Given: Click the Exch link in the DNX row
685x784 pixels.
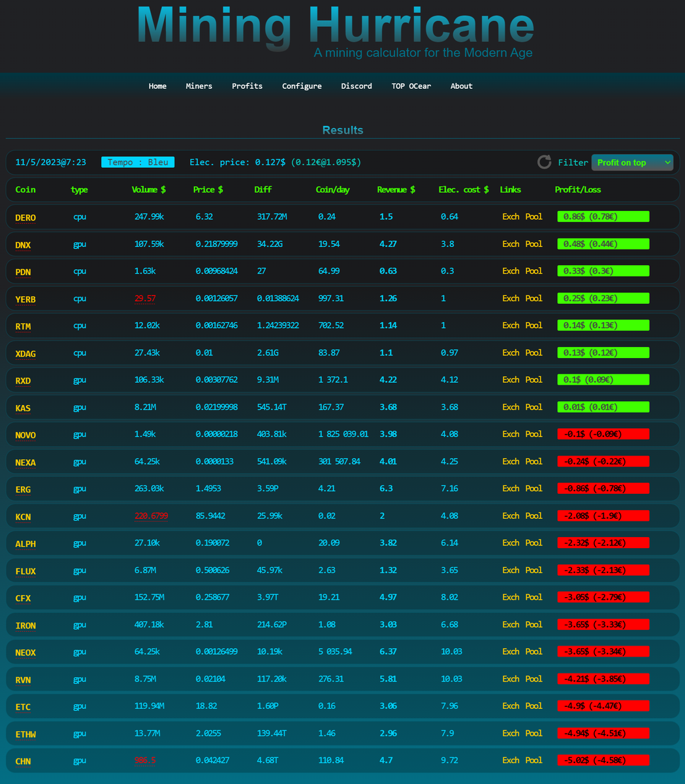Looking at the screenshot, I should click(511, 244).
